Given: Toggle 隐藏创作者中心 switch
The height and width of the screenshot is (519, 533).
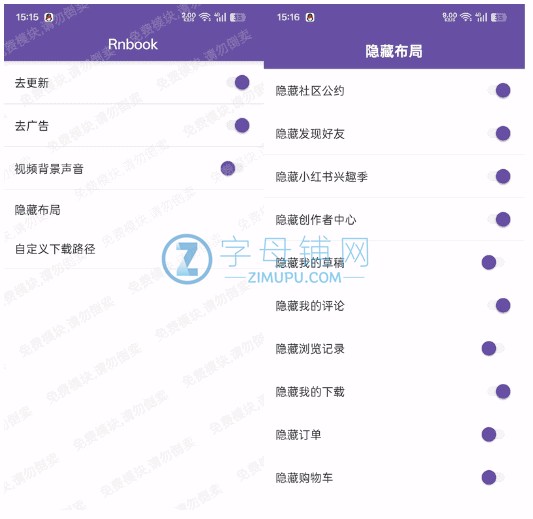Looking at the screenshot, I should [x=499, y=219].
